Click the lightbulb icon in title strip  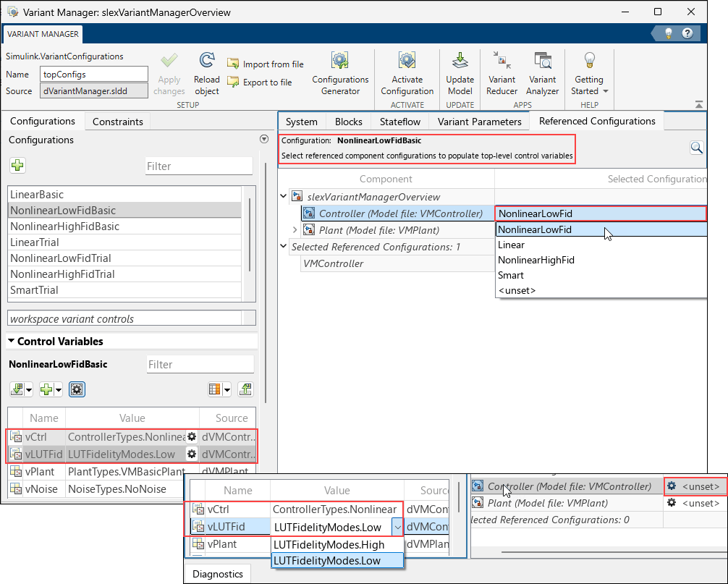(x=669, y=33)
